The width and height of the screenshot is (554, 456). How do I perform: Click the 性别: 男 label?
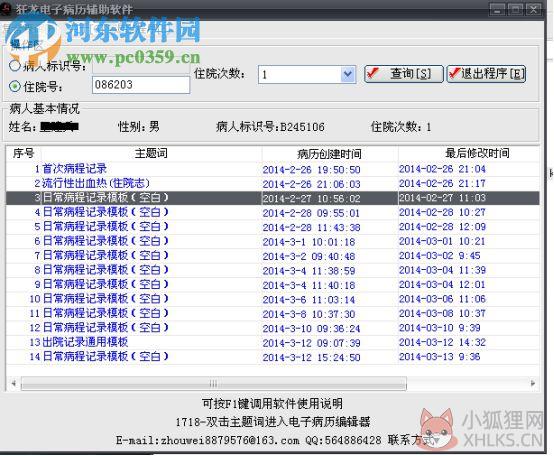tap(138, 126)
